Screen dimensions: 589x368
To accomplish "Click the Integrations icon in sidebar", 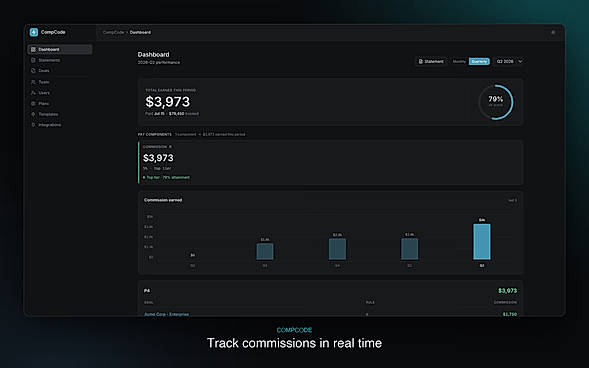I will [33, 125].
